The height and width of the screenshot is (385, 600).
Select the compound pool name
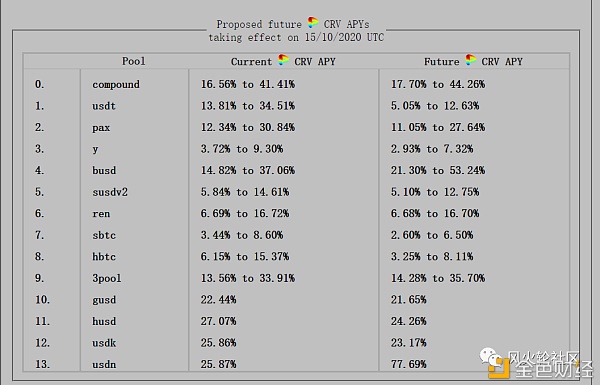click(116, 85)
